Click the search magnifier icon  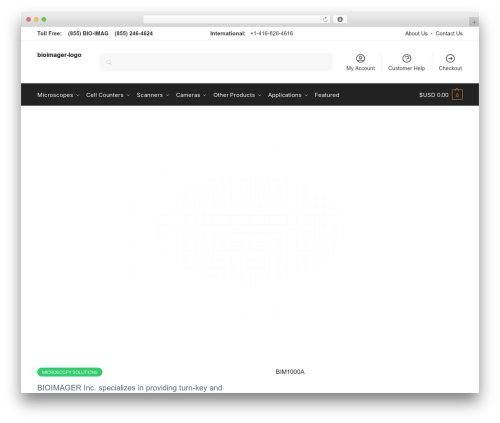[x=109, y=62]
